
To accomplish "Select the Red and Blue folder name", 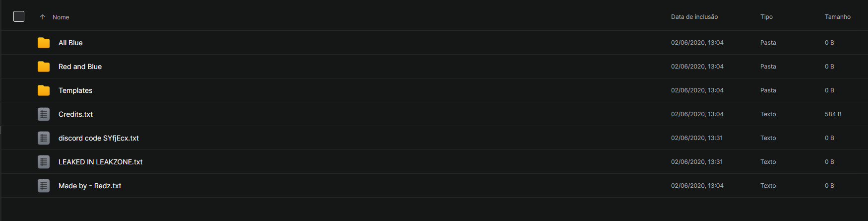I will [80, 67].
